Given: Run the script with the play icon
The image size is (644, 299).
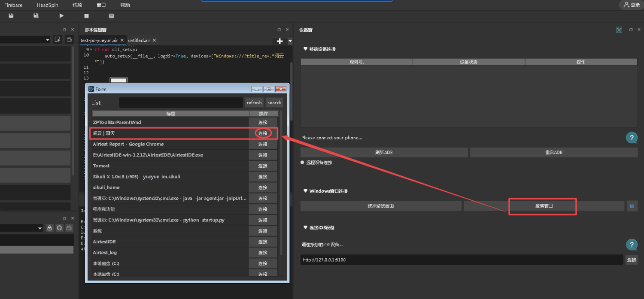Looking at the screenshot, I should point(61,16).
